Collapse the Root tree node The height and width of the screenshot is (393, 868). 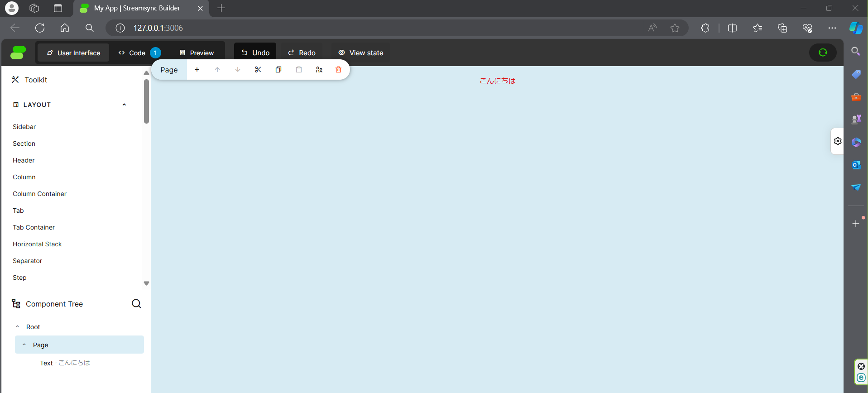pyautogui.click(x=17, y=326)
